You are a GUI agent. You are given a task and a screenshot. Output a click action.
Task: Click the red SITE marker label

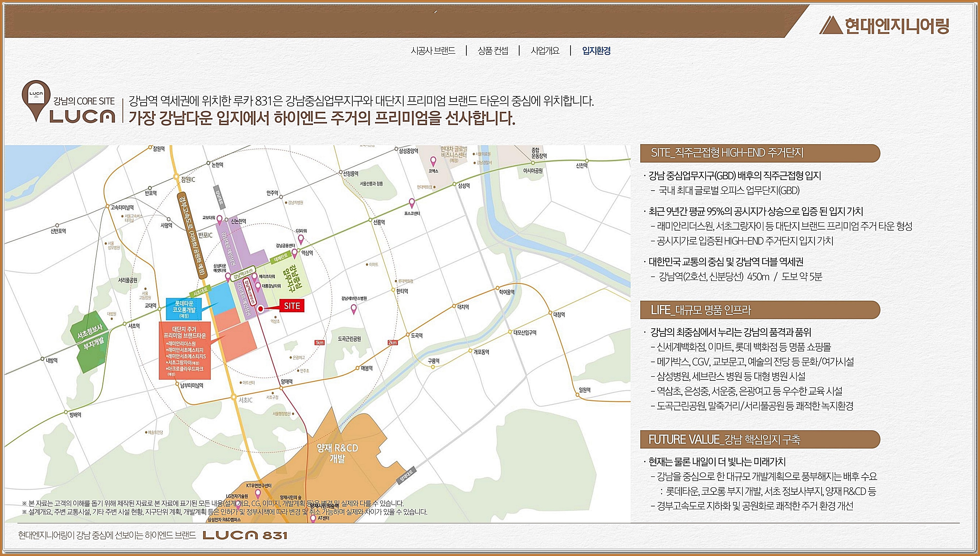point(292,306)
